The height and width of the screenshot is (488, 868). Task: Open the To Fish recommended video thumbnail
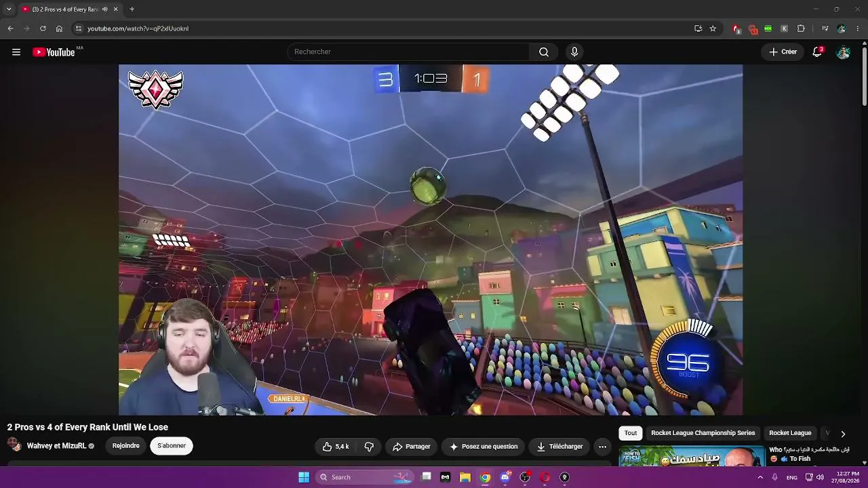(692, 456)
